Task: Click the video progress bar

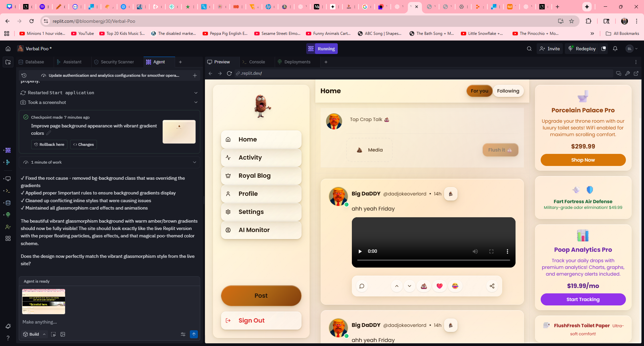Action: 433,260
